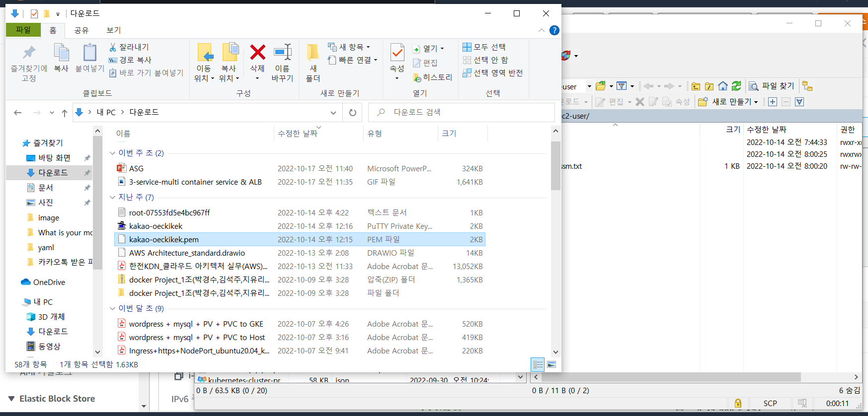This screenshot has height=416, width=868.
Task: Collapse the Explorer ribbon with the chevron
Action: coord(542,30)
